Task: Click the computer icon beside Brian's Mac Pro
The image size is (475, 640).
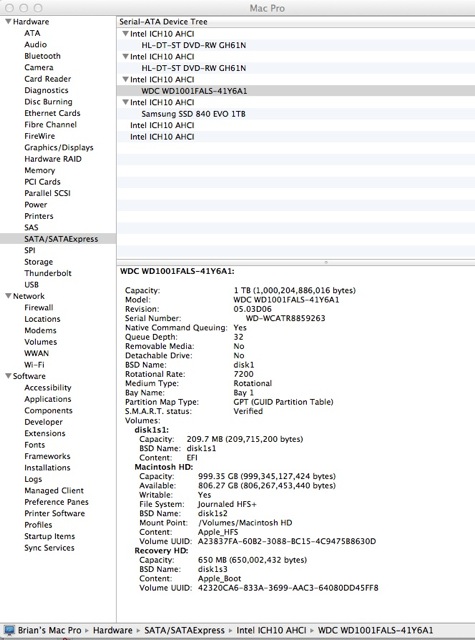Action: [9, 630]
